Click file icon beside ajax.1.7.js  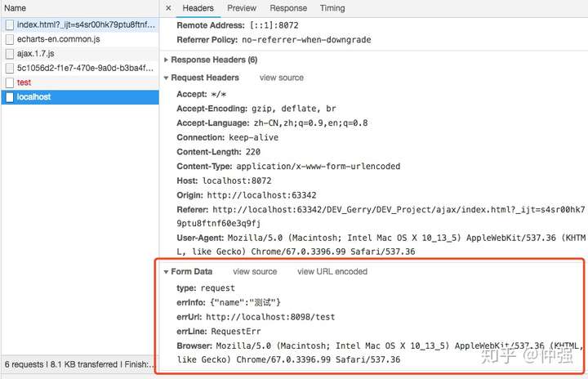pos(10,54)
